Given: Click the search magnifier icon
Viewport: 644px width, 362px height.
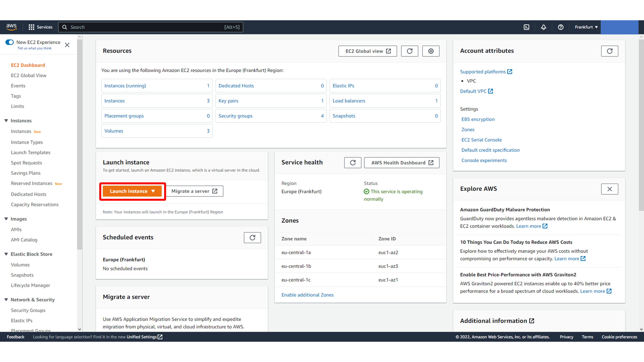Looking at the screenshot, I should coord(65,27).
